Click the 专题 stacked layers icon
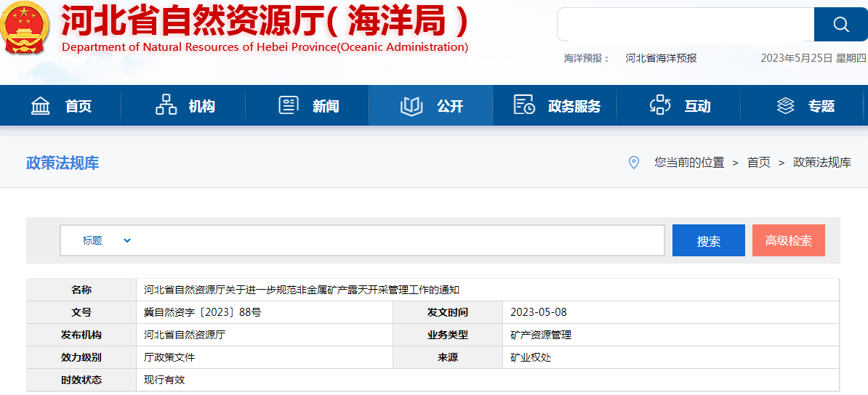Viewport: 868px width, 395px height. (x=785, y=106)
